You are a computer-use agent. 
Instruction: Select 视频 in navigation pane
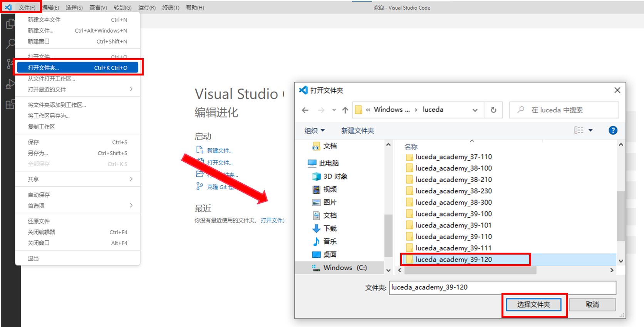coord(325,189)
